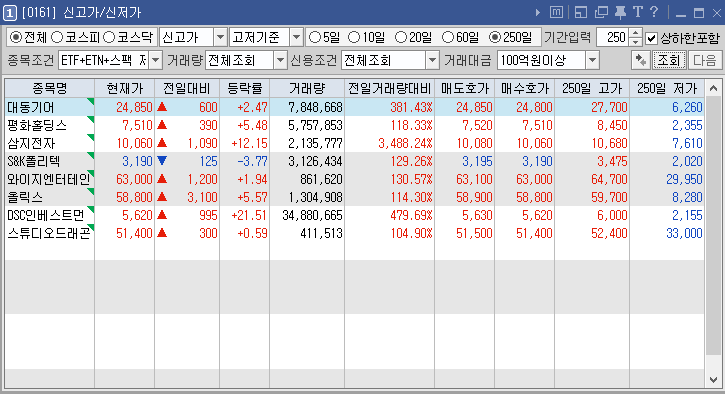Click the T font size icon

click(638, 12)
